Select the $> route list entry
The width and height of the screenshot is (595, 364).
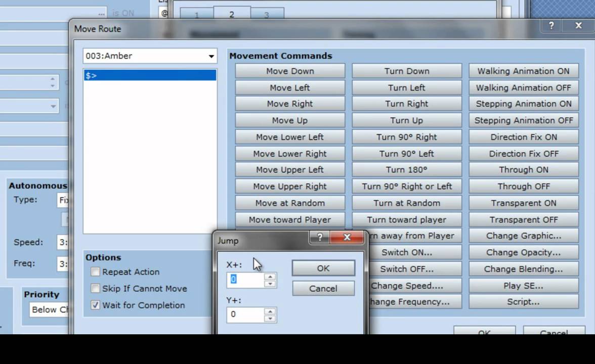150,75
